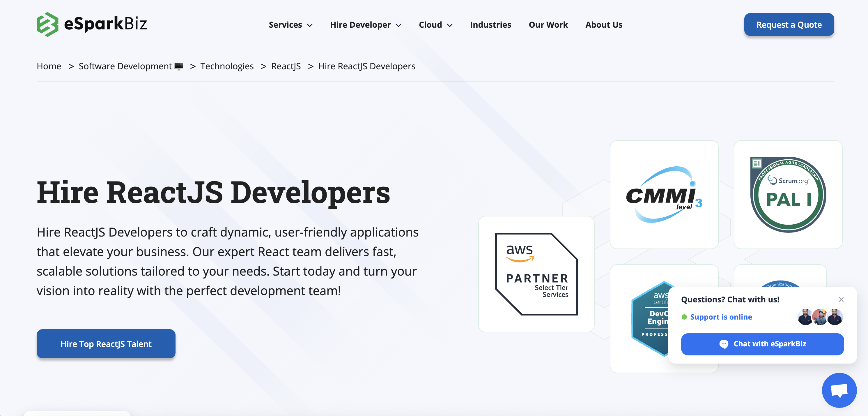Screen dimensions: 868x416
Task: Click the Request a Quote button
Action: click(789, 24)
